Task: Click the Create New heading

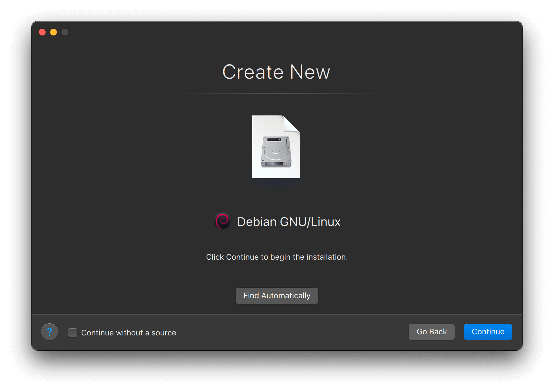Action: [276, 72]
